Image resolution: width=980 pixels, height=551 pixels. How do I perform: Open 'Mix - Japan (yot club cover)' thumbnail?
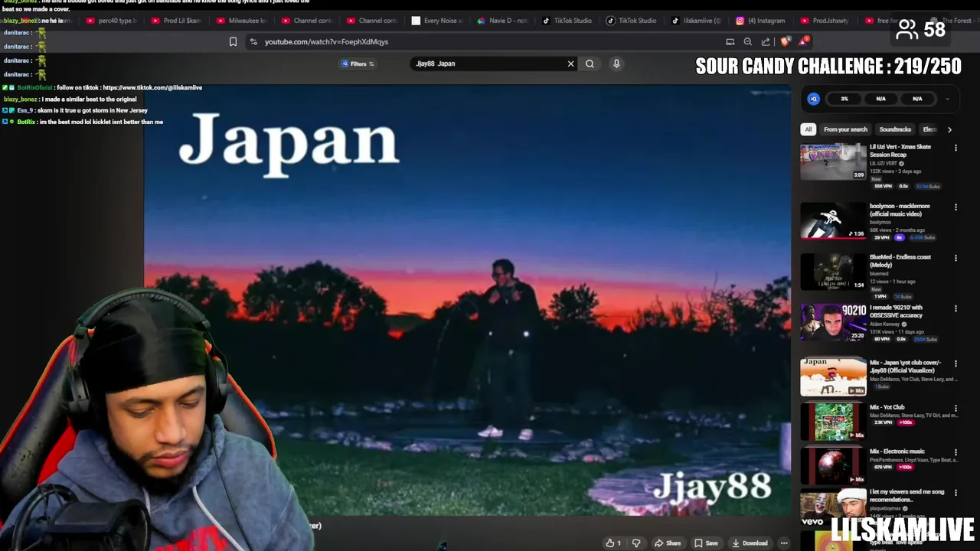833,377
